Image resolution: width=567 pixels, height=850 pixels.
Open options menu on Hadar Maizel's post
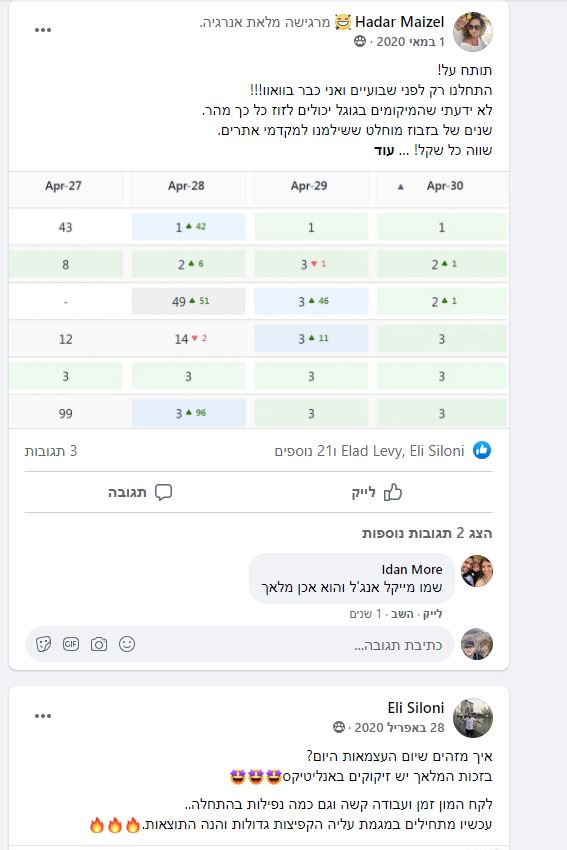tap(43, 30)
